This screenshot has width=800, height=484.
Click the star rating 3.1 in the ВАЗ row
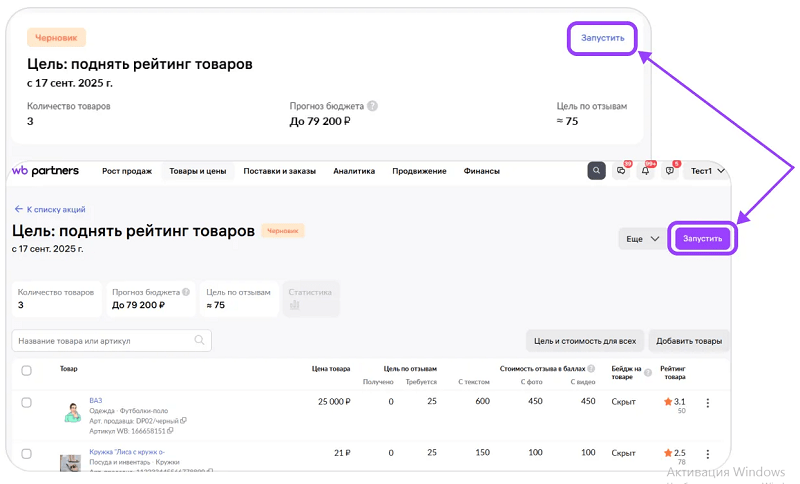[x=675, y=401]
